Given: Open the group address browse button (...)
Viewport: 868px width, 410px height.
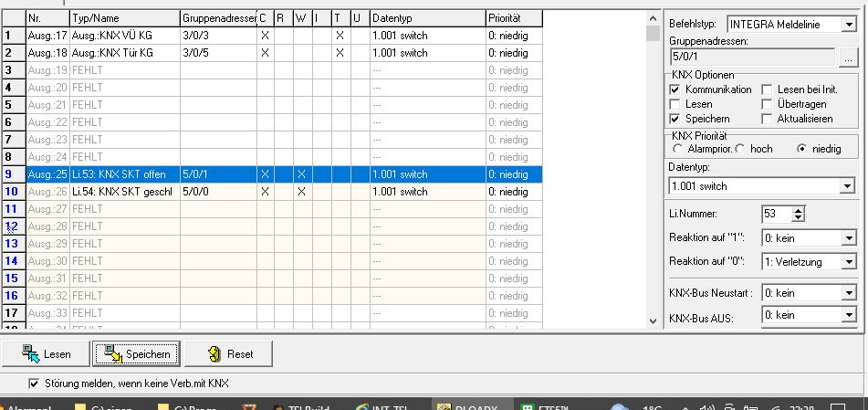Looking at the screenshot, I should pyautogui.click(x=849, y=58).
